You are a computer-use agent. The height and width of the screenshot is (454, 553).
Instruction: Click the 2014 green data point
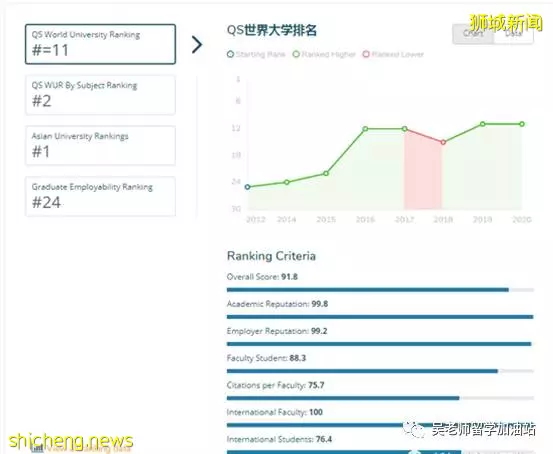click(287, 182)
